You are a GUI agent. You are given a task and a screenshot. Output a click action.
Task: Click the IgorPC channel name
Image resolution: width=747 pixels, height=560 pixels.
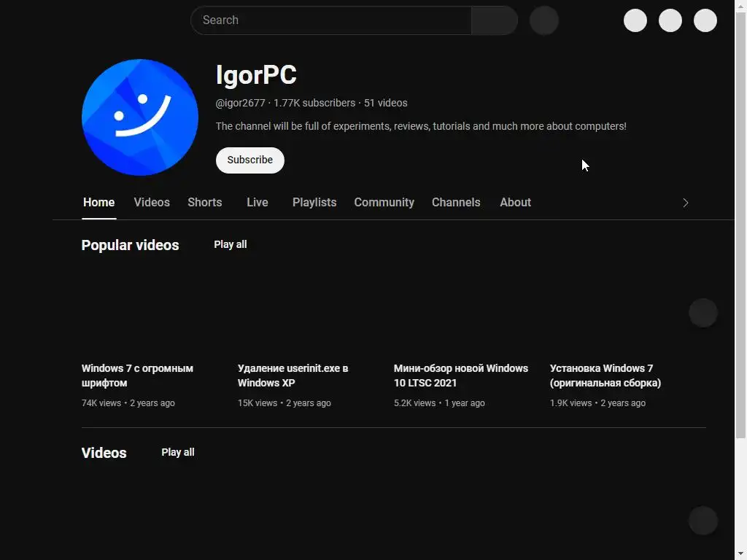click(x=256, y=75)
